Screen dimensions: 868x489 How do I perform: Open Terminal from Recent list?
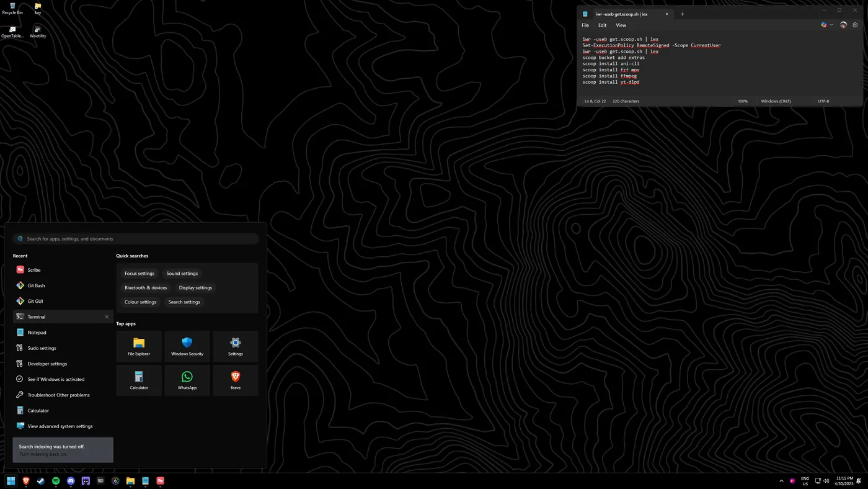(x=63, y=316)
